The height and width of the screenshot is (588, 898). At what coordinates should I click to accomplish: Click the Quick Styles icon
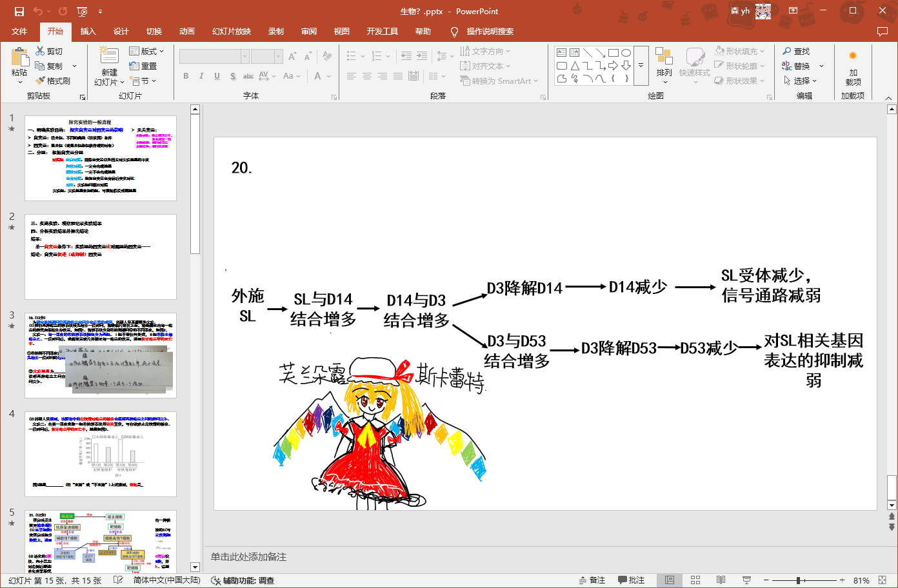click(695, 66)
